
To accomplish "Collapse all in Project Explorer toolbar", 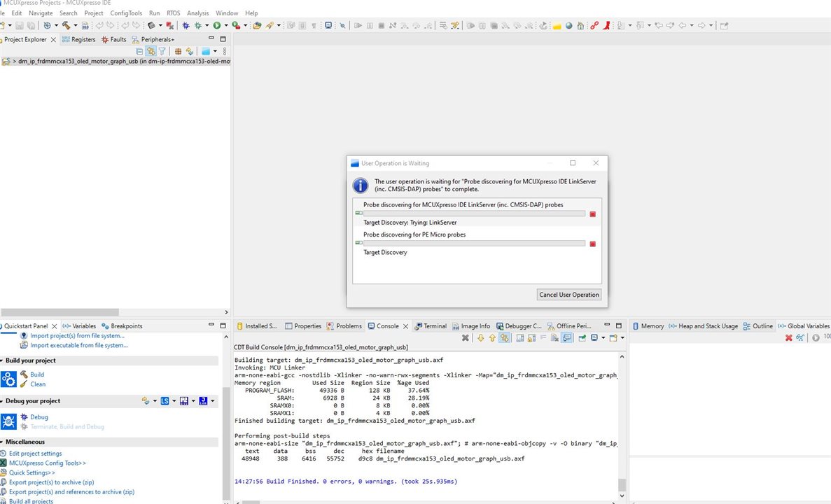I will point(139,51).
